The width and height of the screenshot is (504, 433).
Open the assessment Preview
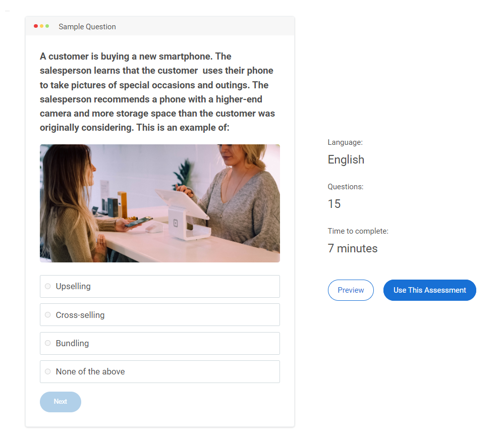coord(351,290)
